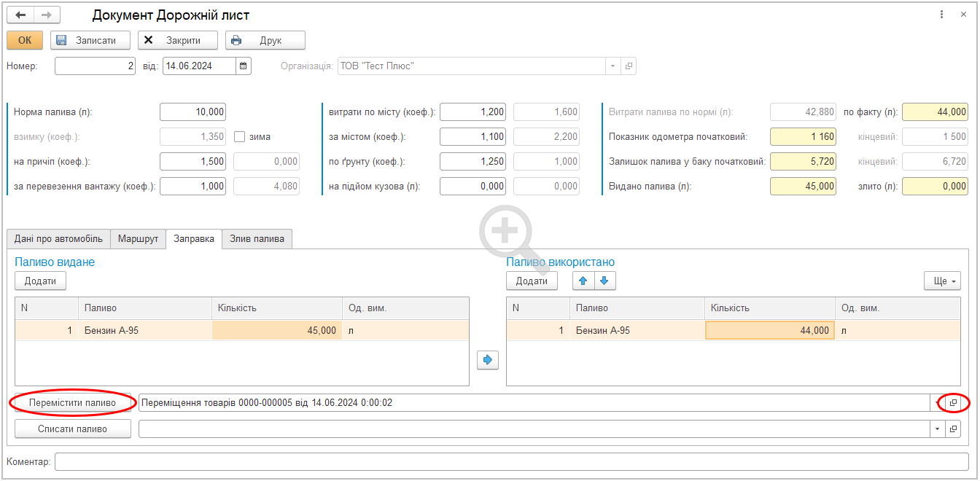The height and width of the screenshot is (481, 980).
Task: Click the 'Друк' print button
Action: coord(265,40)
